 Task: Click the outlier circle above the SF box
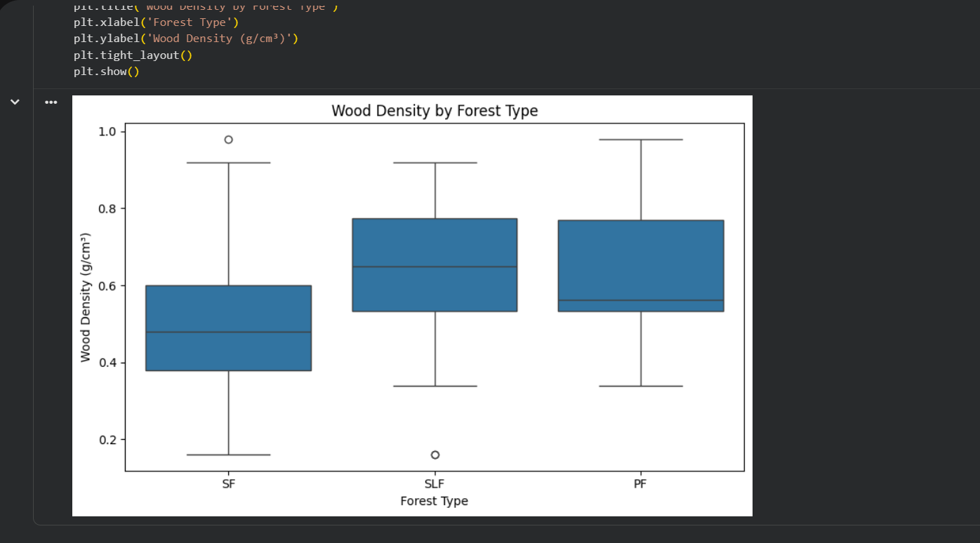(229, 138)
